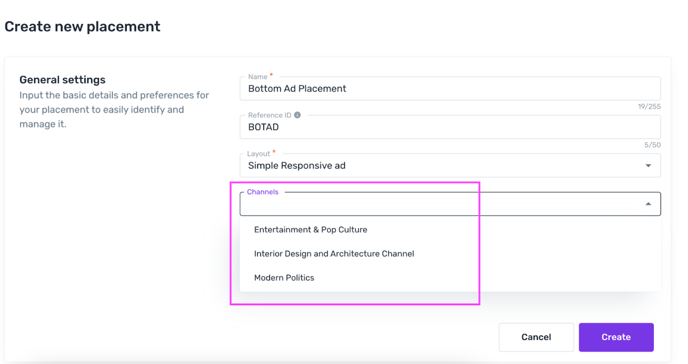Open the Layout dropdown arrow
This screenshot has width=688, height=364.
pyautogui.click(x=648, y=166)
